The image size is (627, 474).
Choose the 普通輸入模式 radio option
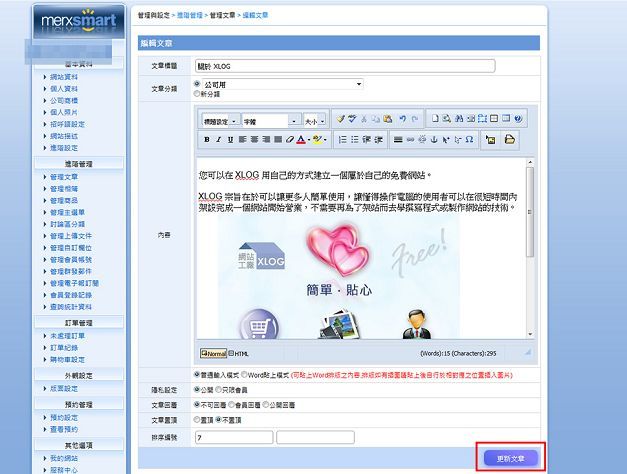[197, 375]
